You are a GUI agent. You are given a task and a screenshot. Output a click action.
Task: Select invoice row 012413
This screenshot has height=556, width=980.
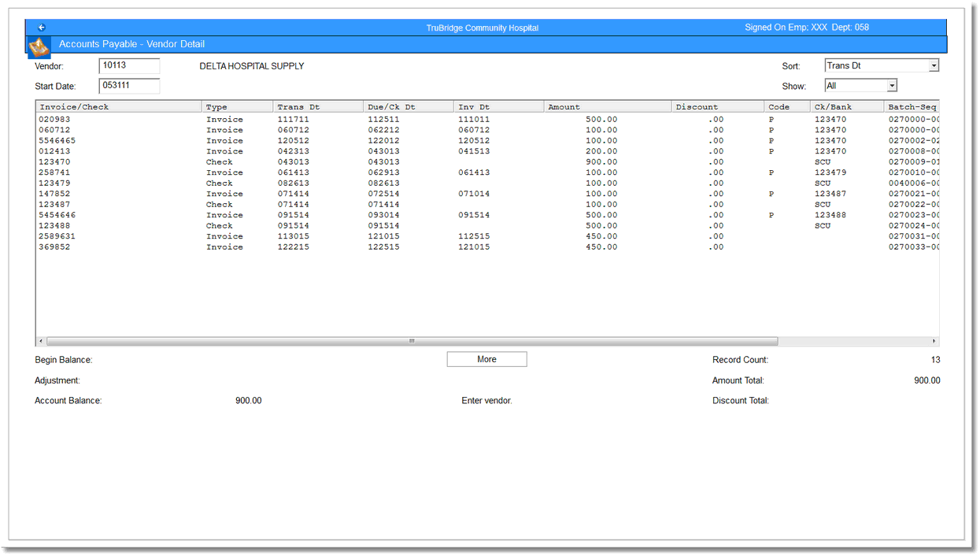click(487, 151)
